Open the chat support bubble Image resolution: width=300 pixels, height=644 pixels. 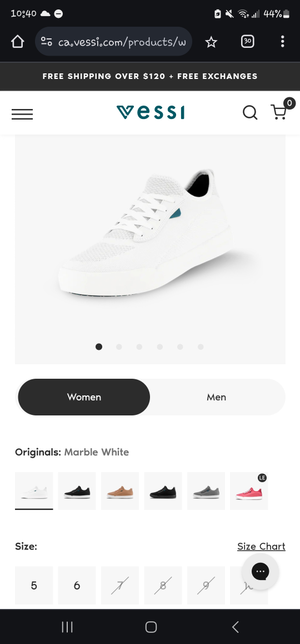coord(260,571)
